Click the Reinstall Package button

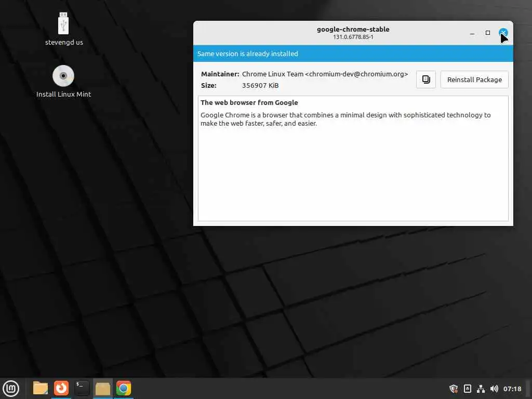pos(474,79)
